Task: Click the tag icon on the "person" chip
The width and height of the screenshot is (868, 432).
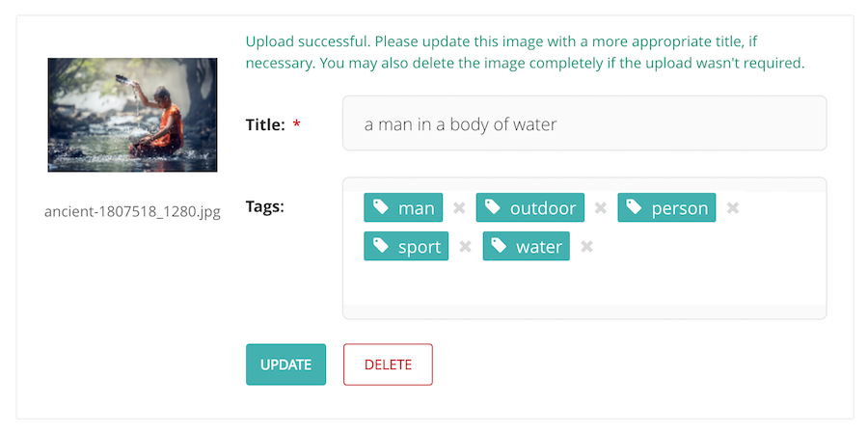Action: coord(634,207)
